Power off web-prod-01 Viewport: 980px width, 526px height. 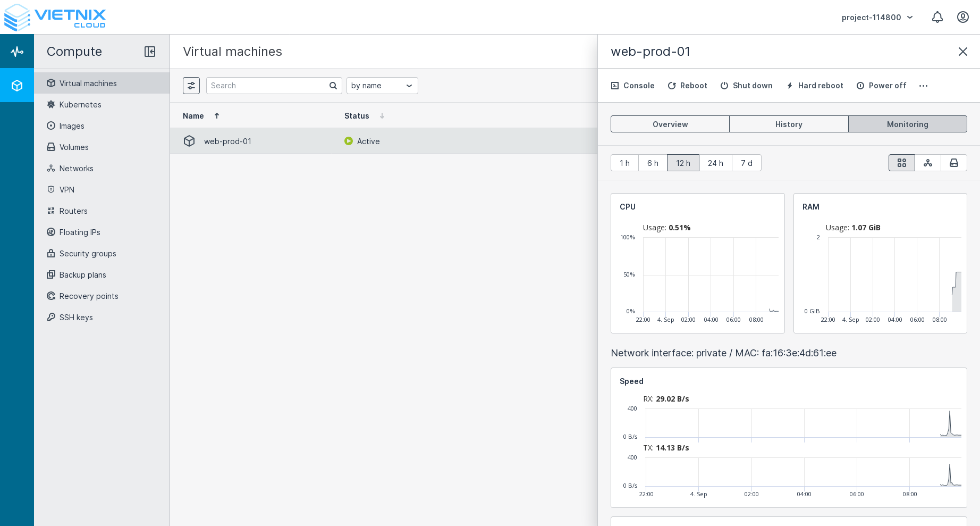[x=881, y=85]
